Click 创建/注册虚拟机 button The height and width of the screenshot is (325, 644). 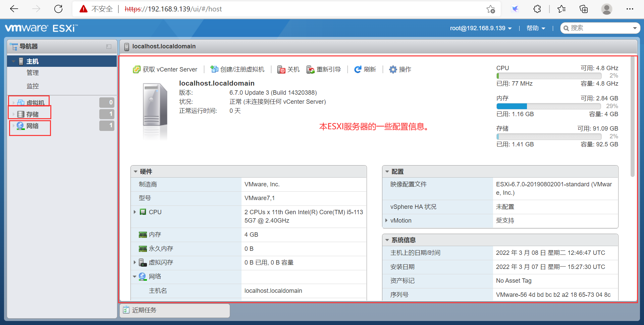click(x=237, y=69)
